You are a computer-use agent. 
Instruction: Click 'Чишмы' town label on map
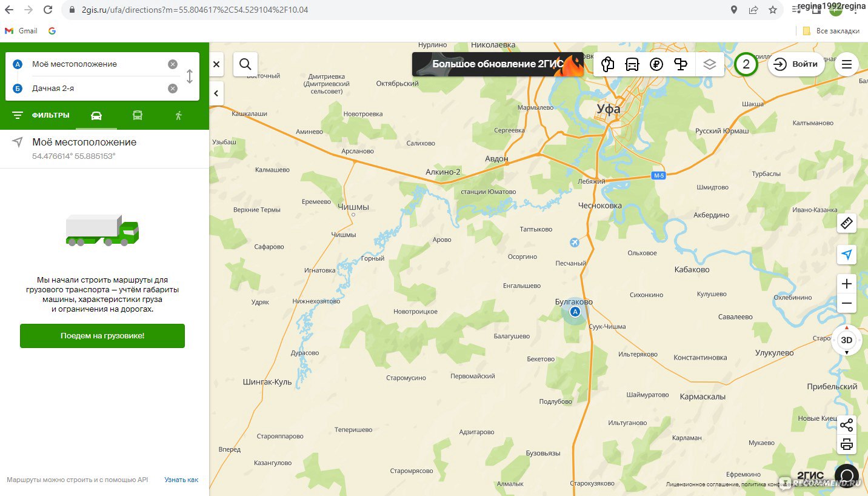pyautogui.click(x=353, y=207)
